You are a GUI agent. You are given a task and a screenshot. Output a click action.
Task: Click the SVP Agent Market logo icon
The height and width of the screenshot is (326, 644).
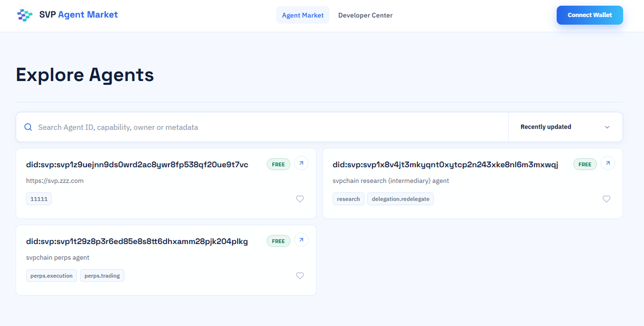25,15
